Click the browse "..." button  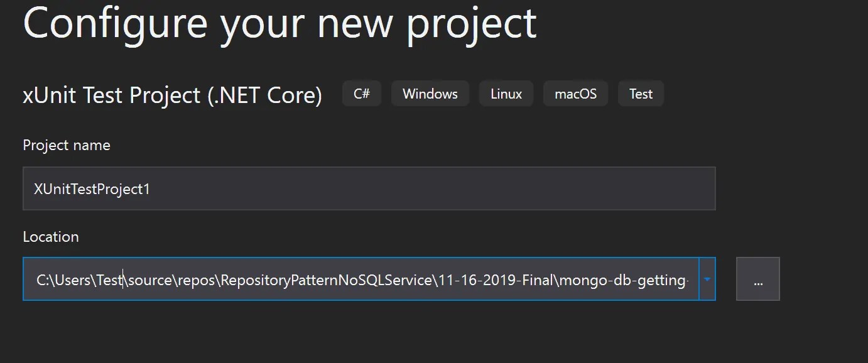(757, 279)
